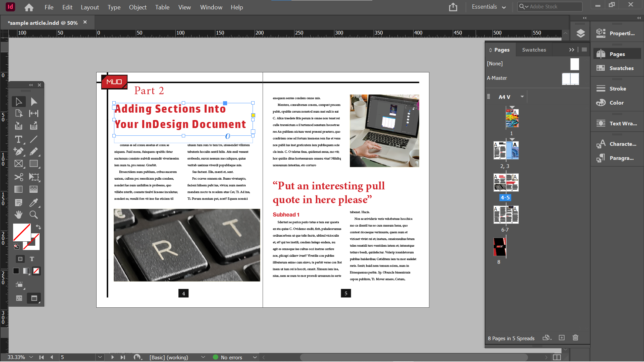Image resolution: width=644 pixels, height=362 pixels.
Task: Switch to the Swatches tab
Action: pyautogui.click(x=534, y=50)
